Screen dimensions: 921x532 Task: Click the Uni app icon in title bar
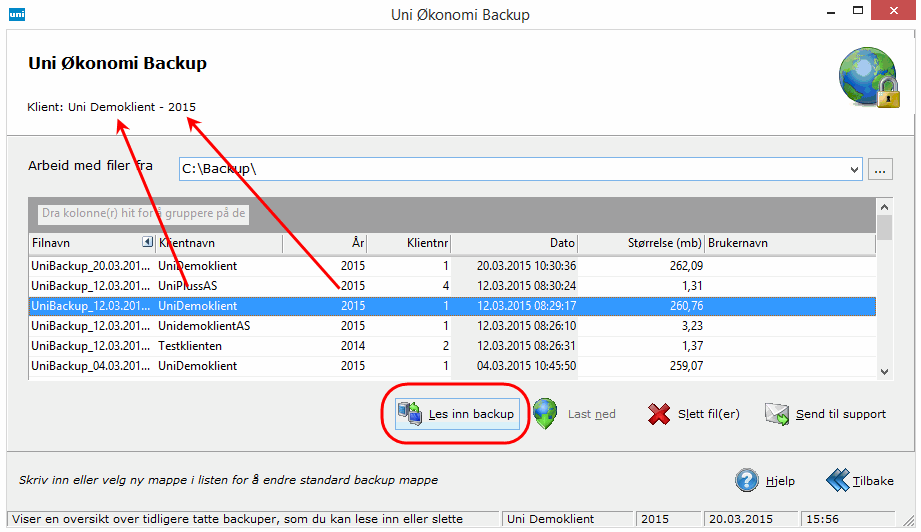(x=17, y=15)
